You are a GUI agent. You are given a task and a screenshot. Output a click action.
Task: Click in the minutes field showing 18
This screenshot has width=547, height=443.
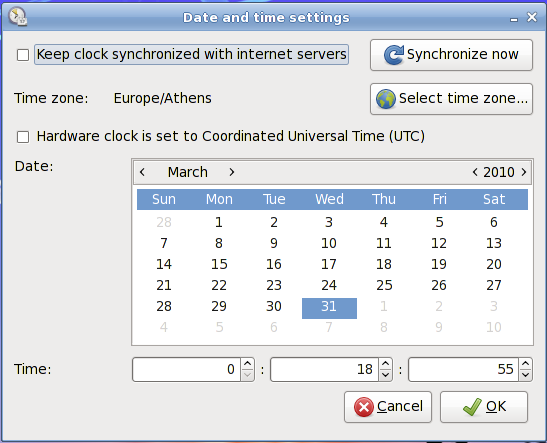(x=324, y=369)
